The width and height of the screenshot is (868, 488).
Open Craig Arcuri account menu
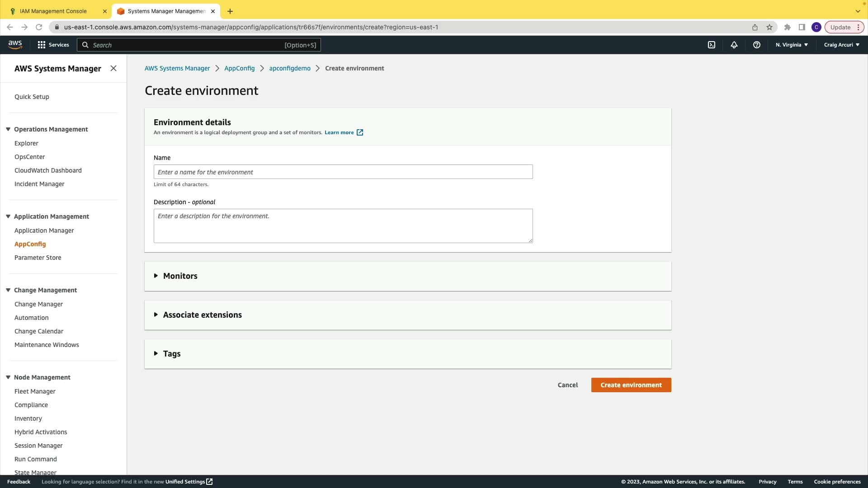pos(841,45)
